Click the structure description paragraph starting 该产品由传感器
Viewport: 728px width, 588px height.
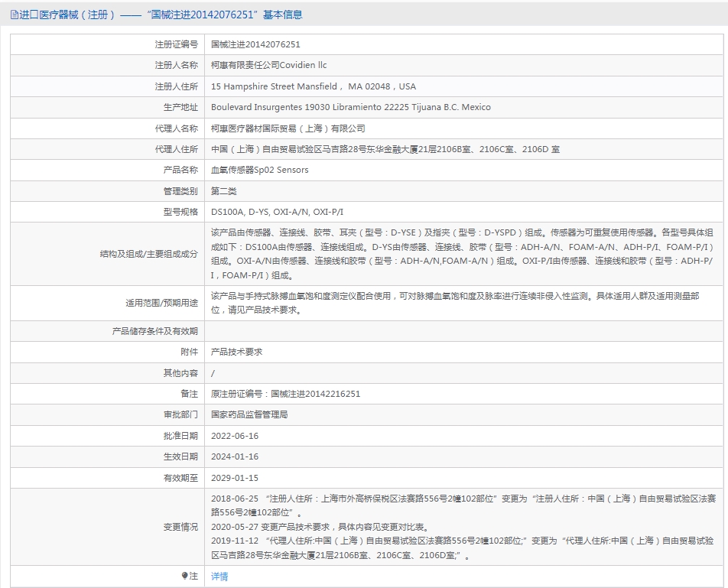[462, 254]
